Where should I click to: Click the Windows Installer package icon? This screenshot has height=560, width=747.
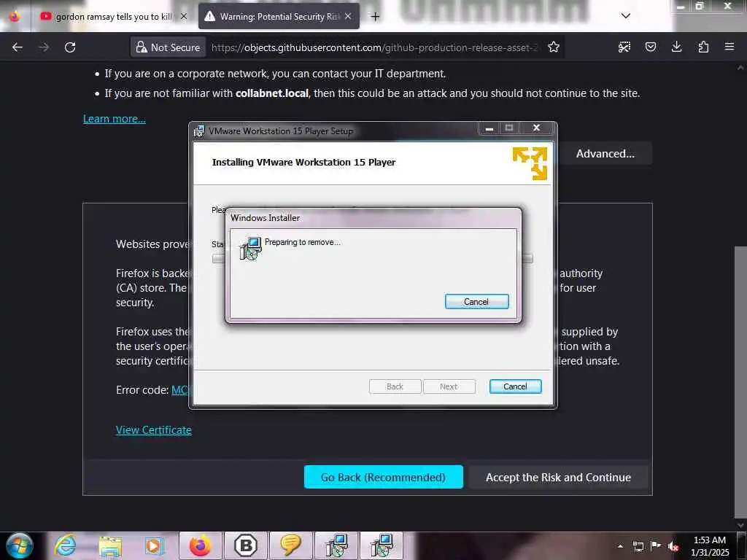(251, 248)
